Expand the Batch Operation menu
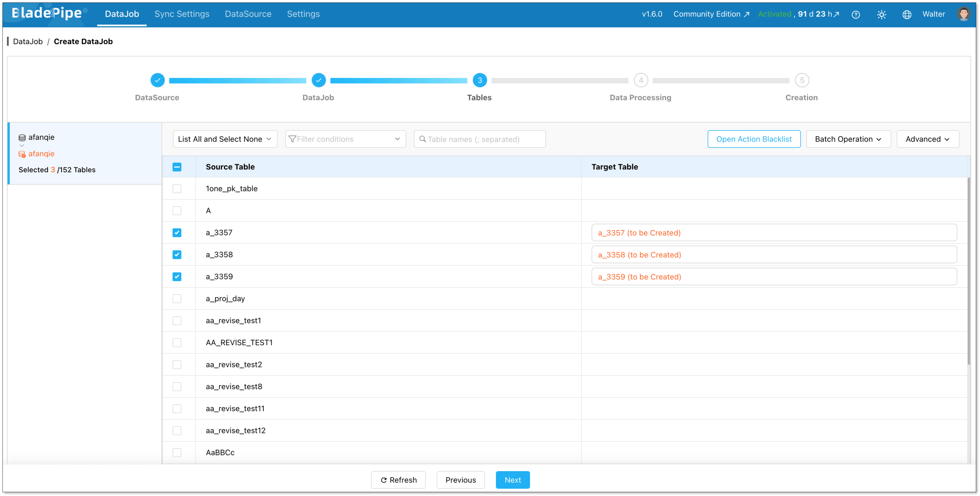 848,139
